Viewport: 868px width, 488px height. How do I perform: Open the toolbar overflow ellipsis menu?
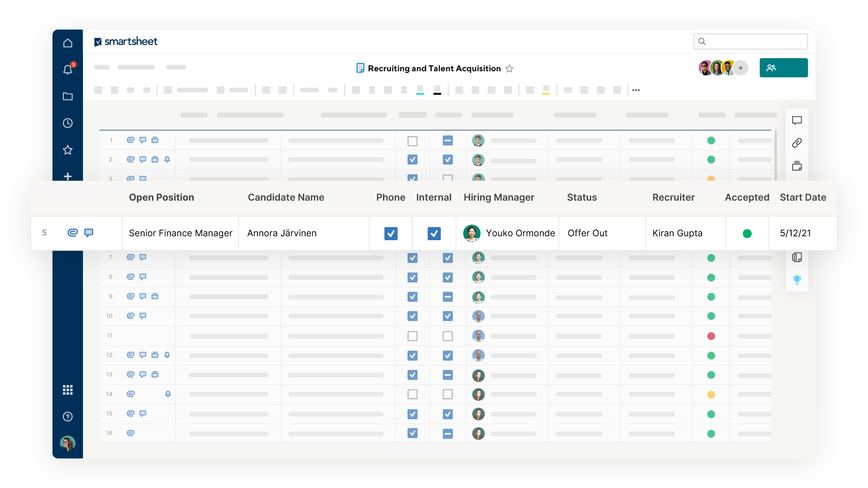click(x=636, y=90)
